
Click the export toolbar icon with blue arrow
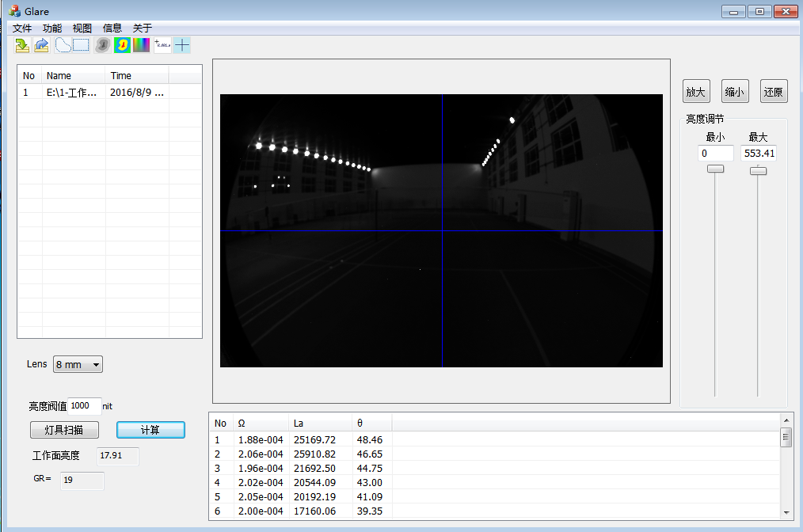point(41,45)
